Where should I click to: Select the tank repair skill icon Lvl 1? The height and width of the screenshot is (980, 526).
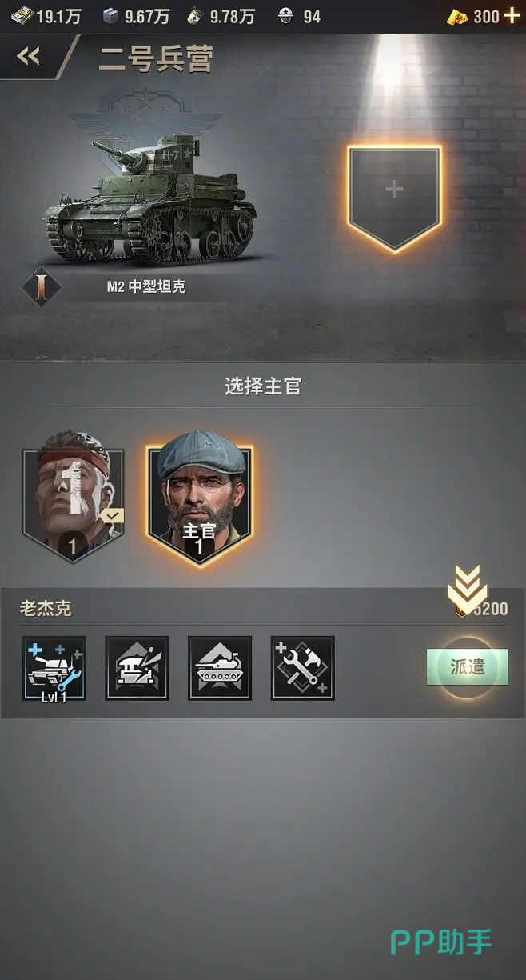(54, 668)
